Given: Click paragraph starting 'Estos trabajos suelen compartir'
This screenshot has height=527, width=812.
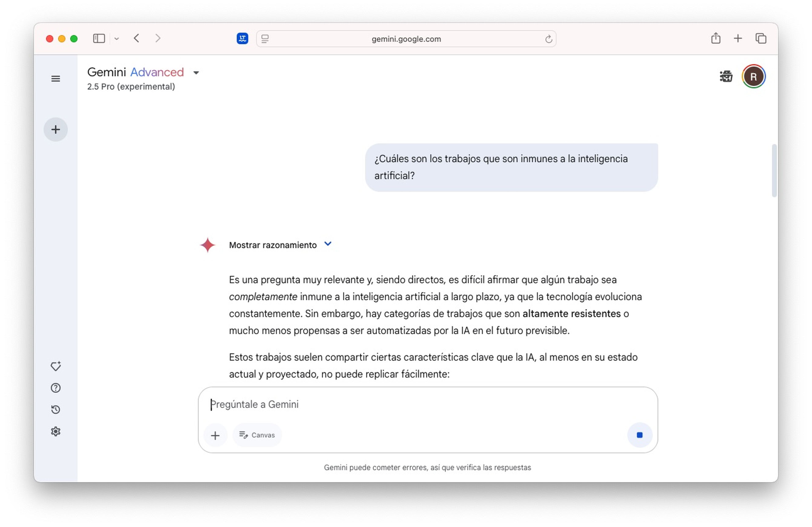Looking at the screenshot, I should [x=433, y=366].
